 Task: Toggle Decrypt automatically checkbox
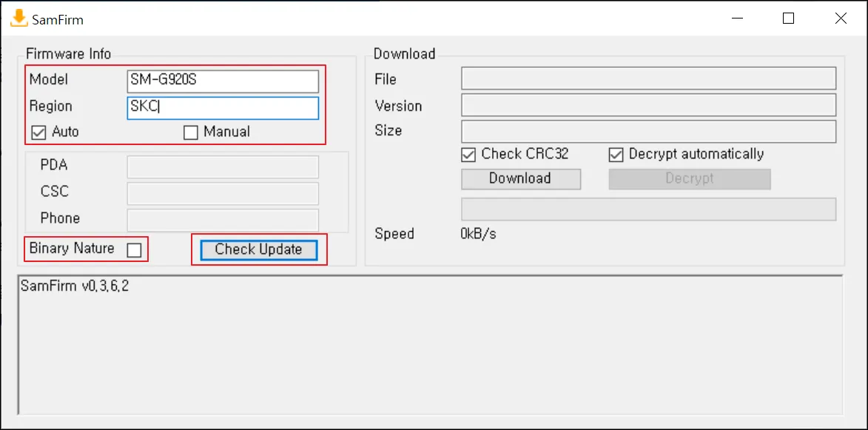(616, 155)
